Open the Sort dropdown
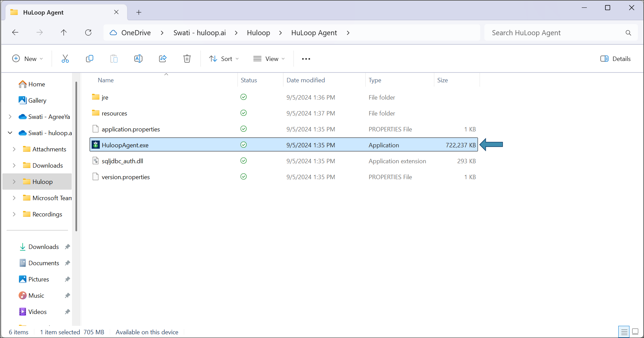644x338 pixels. click(x=224, y=59)
